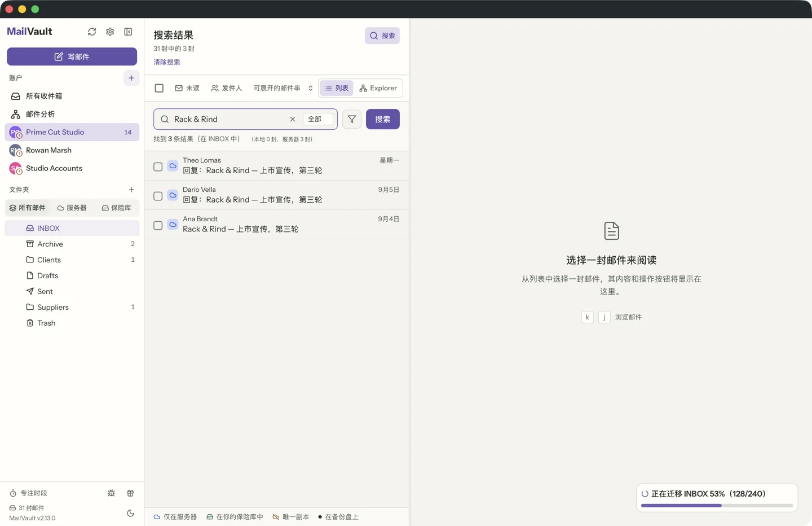The image size is (812, 526).
Task: Click the j keyboard shortcut key
Action: coord(604,317)
